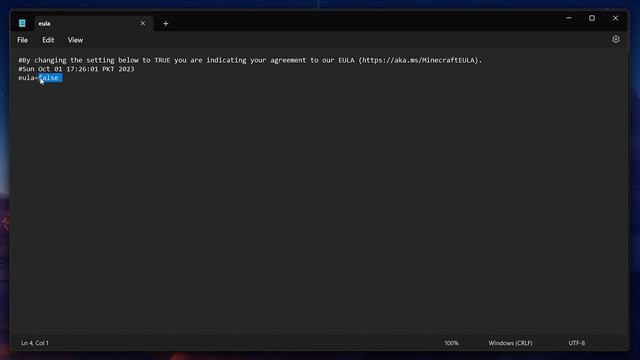Open the File menu

(22, 40)
